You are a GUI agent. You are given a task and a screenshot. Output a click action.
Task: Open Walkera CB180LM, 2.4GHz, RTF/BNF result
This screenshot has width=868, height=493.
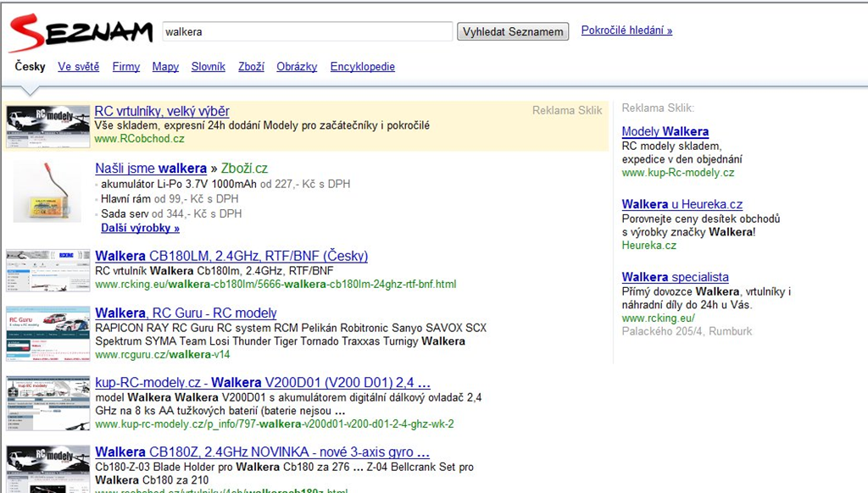coord(231,256)
